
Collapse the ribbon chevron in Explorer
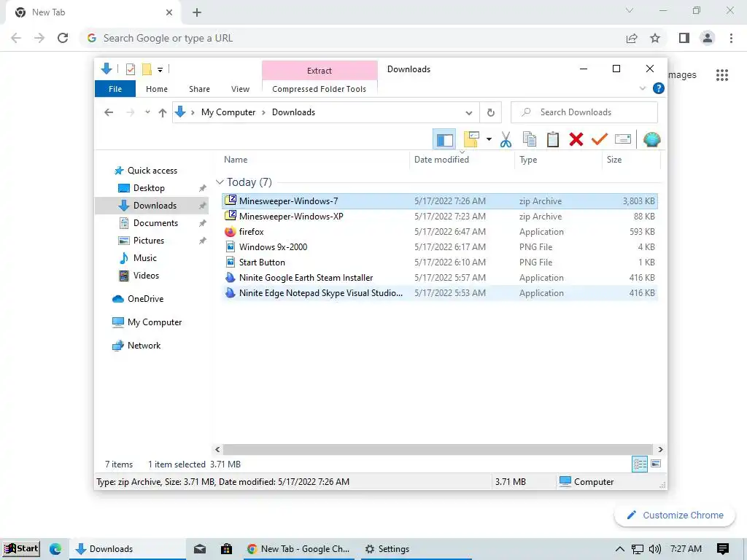[642, 88]
